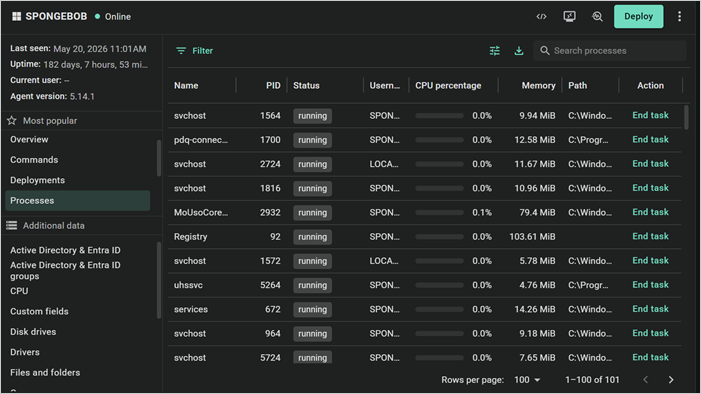Open Custom fields section
The width and height of the screenshot is (701, 394).
(x=39, y=311)
